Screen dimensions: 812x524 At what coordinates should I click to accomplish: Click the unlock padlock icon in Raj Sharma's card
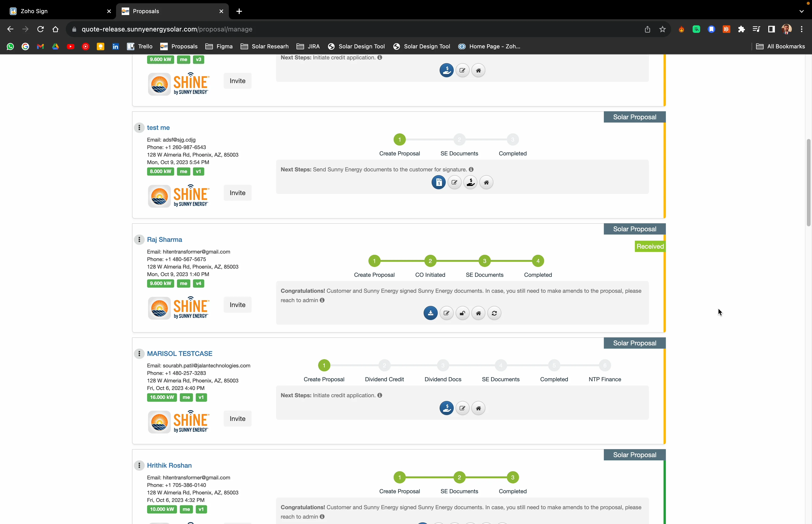[462, 313]
